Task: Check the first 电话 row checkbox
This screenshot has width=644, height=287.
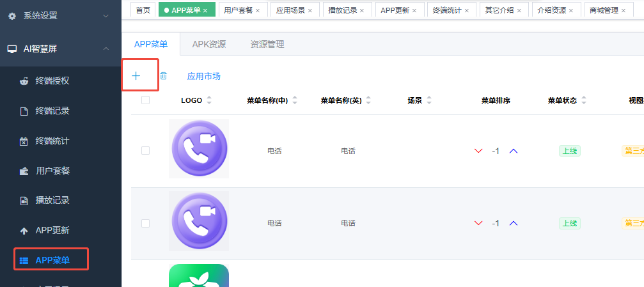Action: click(x=145, y=150)
